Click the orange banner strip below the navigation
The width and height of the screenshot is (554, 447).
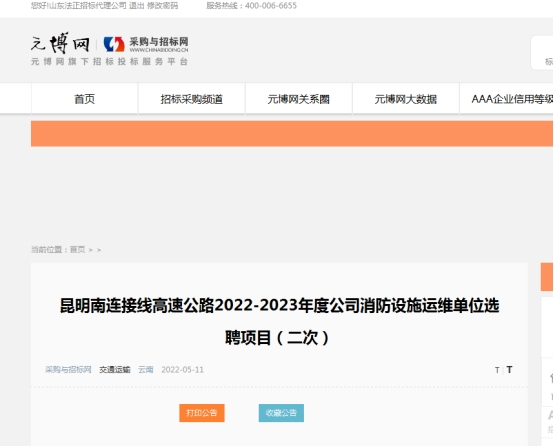point(292,134)
